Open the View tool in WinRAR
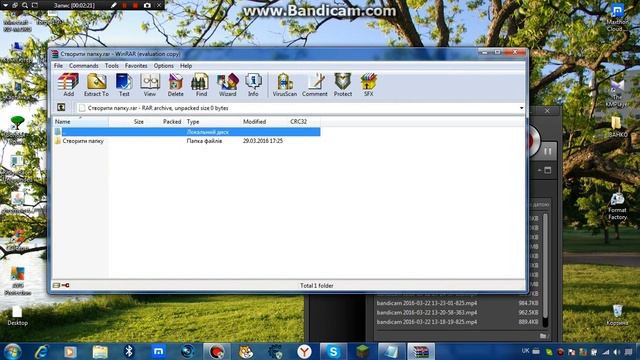 pos(150,85)
